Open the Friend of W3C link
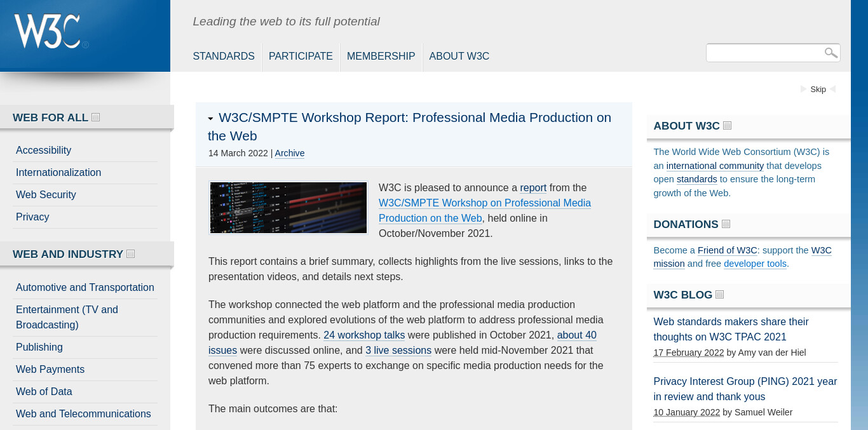Screen dimensions: 868x430 [x=727, y=250]
